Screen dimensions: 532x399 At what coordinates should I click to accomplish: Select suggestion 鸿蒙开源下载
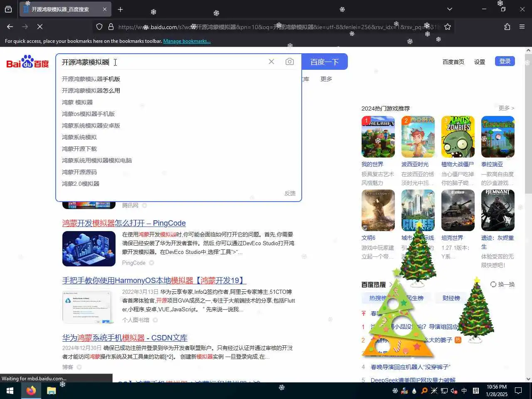[x=79, y=149]
